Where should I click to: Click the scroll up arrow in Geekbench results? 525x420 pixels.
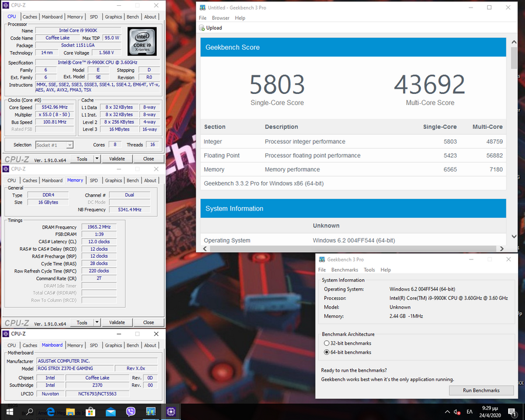click(x=514, y=42)
